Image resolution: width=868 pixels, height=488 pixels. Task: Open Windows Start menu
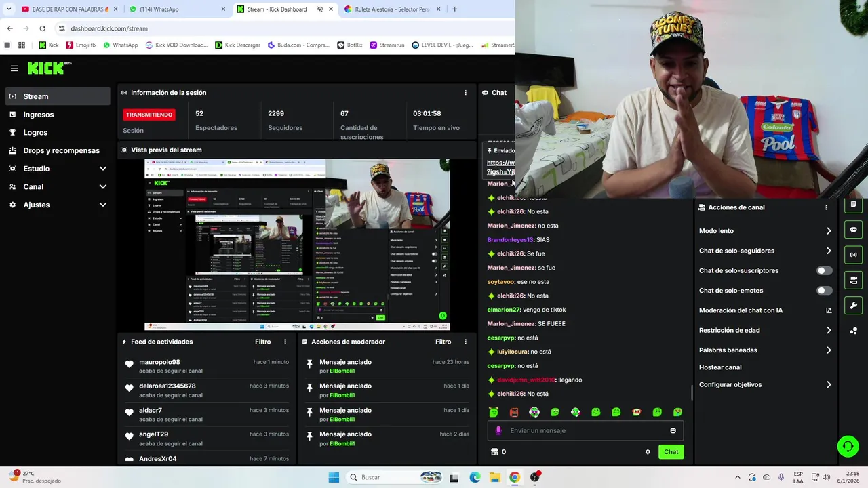[x=334, y=477]
